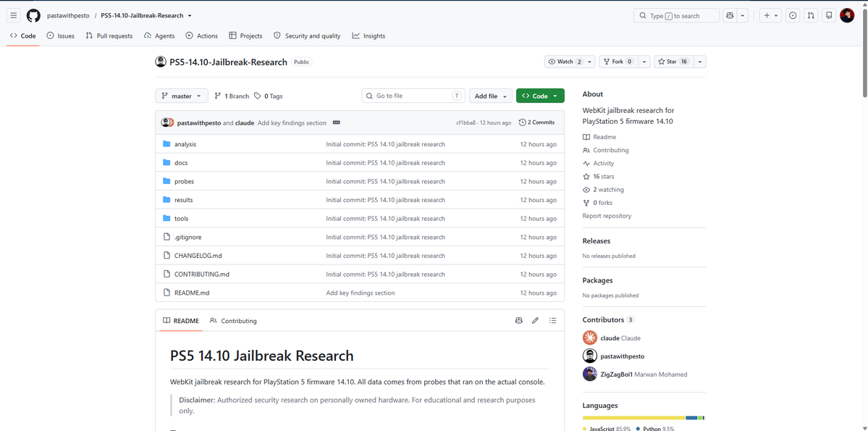The height and width of the screenshot is (431, 868).
Task: Star the repository
Action: [x=673, y=62]
